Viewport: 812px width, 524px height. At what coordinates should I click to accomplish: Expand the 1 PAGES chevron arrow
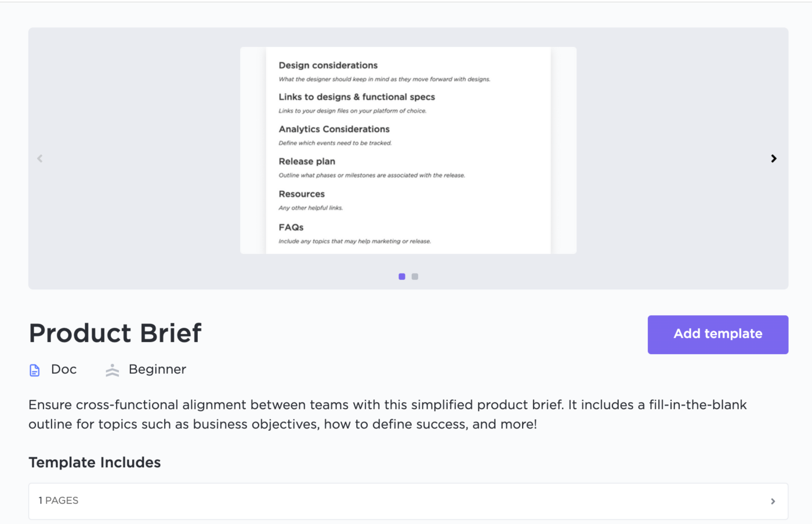click(x=773, y=501)
